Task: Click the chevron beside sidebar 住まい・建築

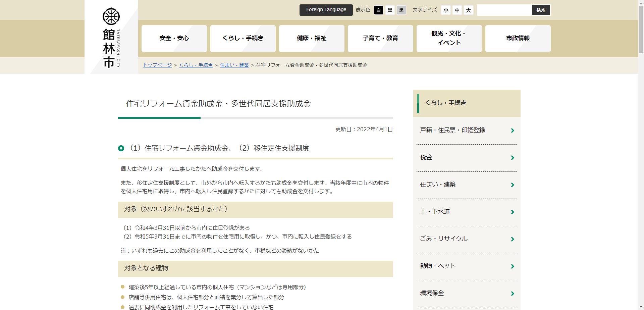Action: (x=513, y=185)
